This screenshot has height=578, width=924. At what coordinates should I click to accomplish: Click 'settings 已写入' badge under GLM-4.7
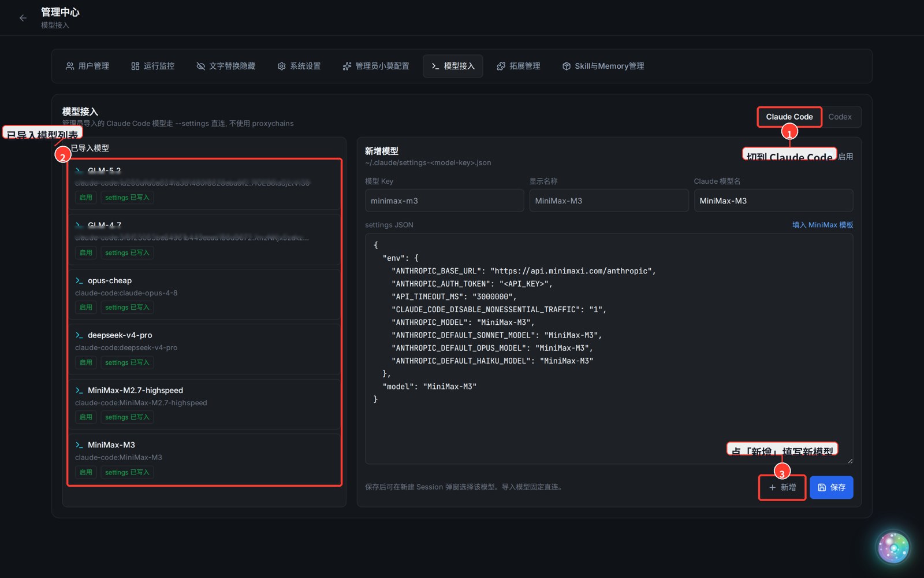[x=127, y=253]
